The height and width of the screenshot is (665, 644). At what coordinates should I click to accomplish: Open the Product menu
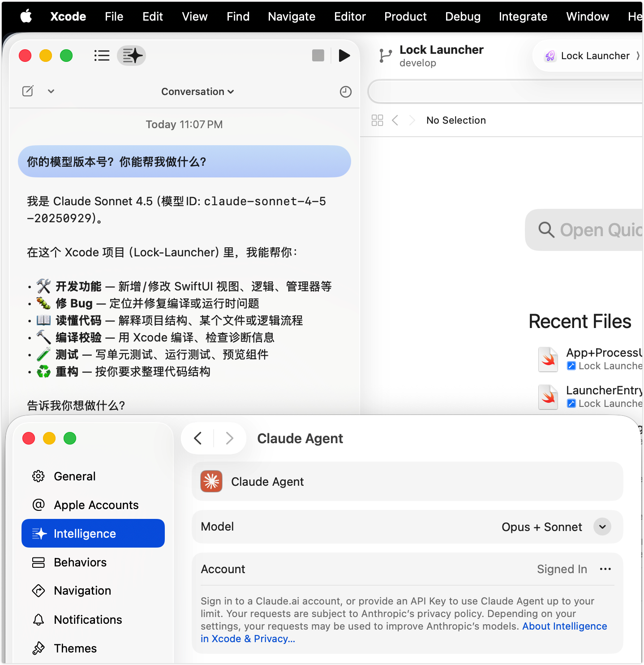click(x=405, y=17)
